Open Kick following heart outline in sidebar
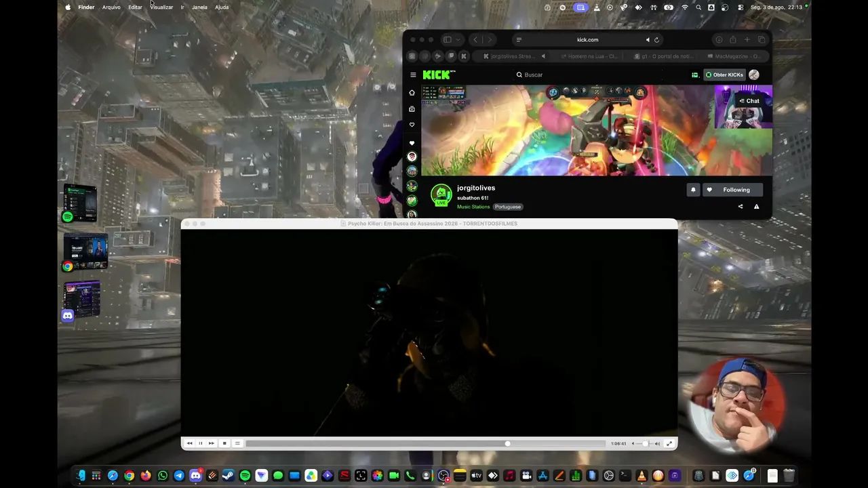 click(x=412, y=125)
